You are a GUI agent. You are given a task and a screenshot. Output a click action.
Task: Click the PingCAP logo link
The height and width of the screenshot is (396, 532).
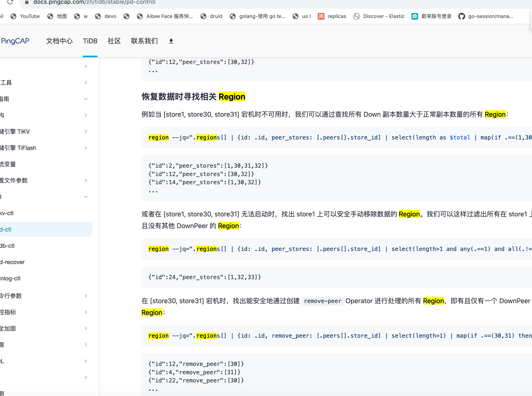click(x=15, y=41)
